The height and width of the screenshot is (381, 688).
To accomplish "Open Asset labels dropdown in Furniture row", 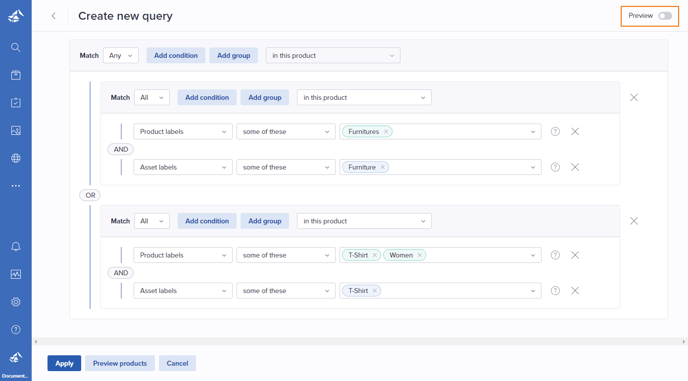I will tap(183, 167).
